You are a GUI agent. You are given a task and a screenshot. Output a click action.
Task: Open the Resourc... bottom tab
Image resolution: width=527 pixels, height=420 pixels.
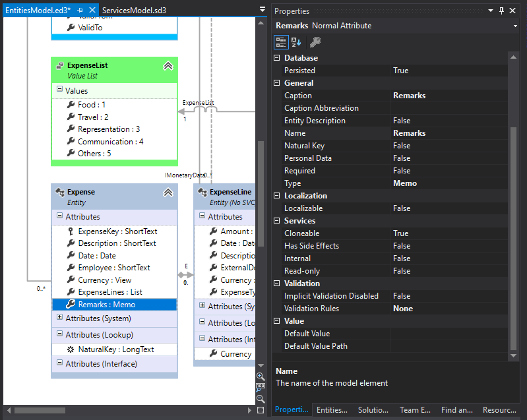click(499, 410)
